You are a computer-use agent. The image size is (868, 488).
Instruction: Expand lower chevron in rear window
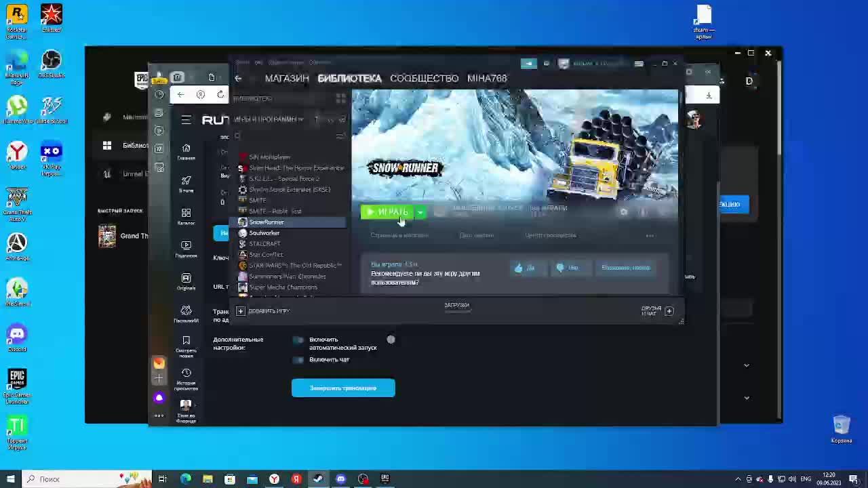point(747,398)
